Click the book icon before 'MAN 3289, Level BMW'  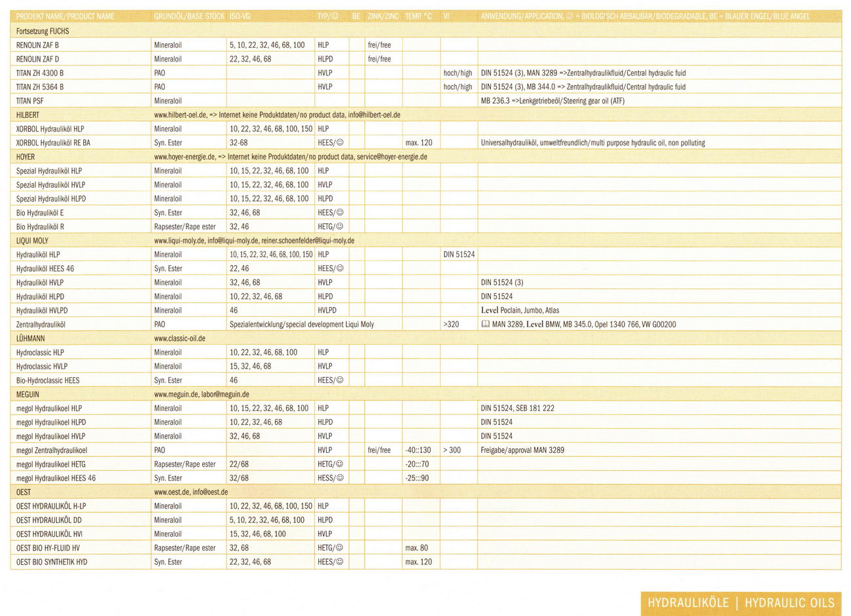(485, 324)
